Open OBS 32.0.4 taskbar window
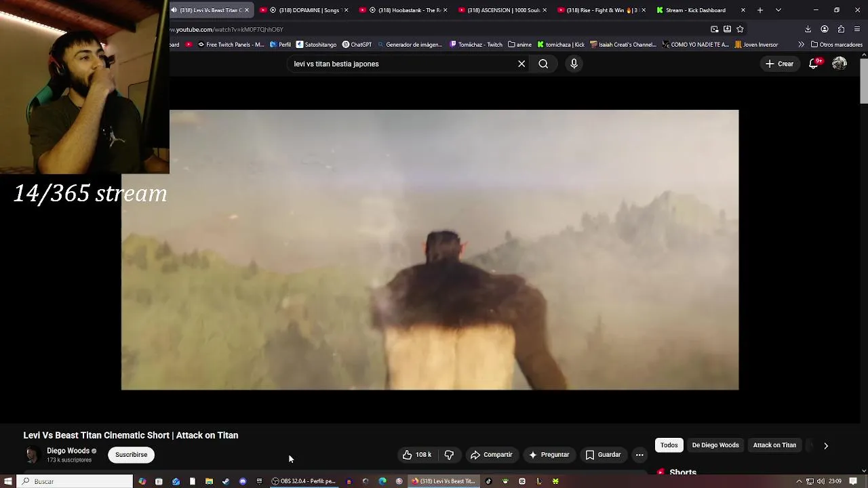 tap(304, 481)
